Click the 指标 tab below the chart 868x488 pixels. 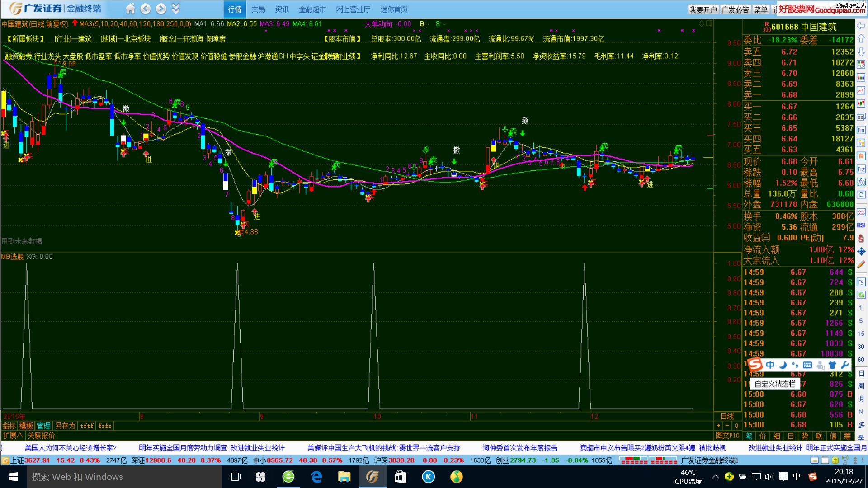point(9,426)
